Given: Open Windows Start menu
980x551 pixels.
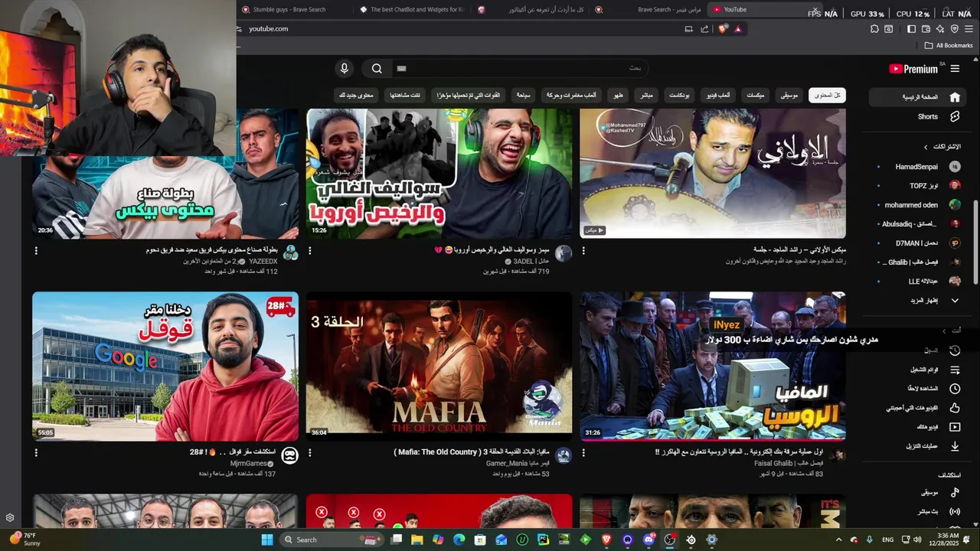Looking at the screenshot, I should (266, 540).
